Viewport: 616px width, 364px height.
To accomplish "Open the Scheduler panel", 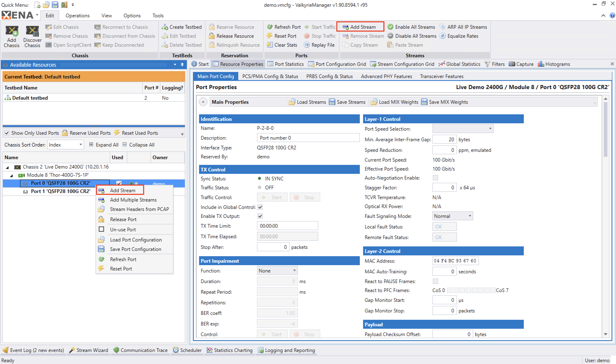I will [x=187, y=350].
